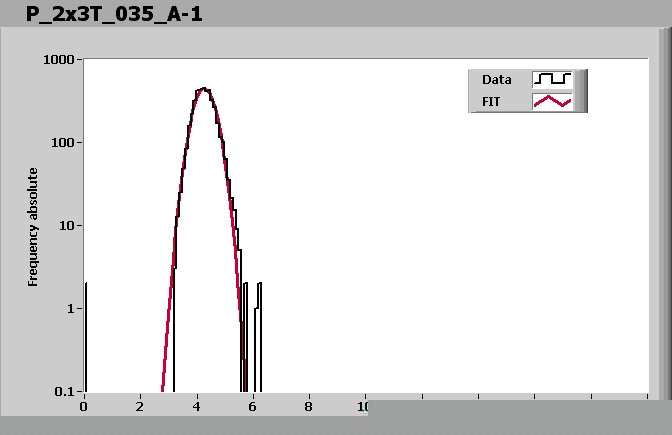Image resolution: width=672 pixels, height=435 pixels.
Task: Click the Data plot style icon in legend
Action: point(552,79)
